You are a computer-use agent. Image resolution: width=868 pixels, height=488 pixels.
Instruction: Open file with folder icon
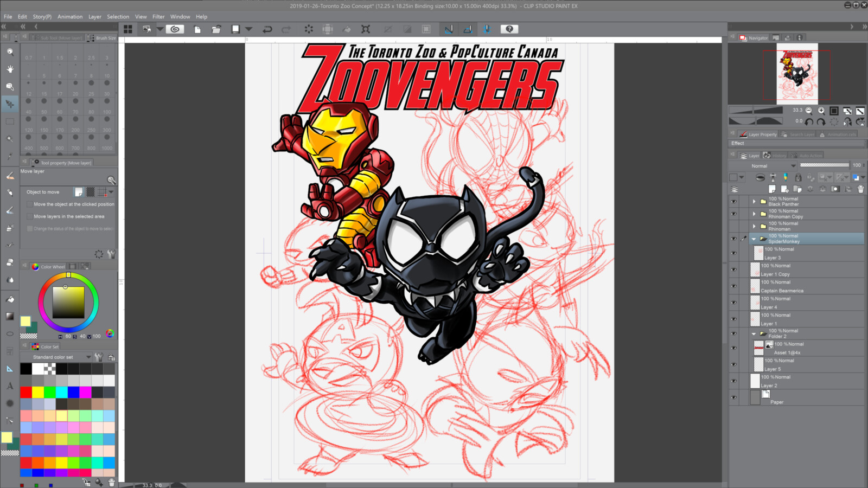tap(216, 29)
